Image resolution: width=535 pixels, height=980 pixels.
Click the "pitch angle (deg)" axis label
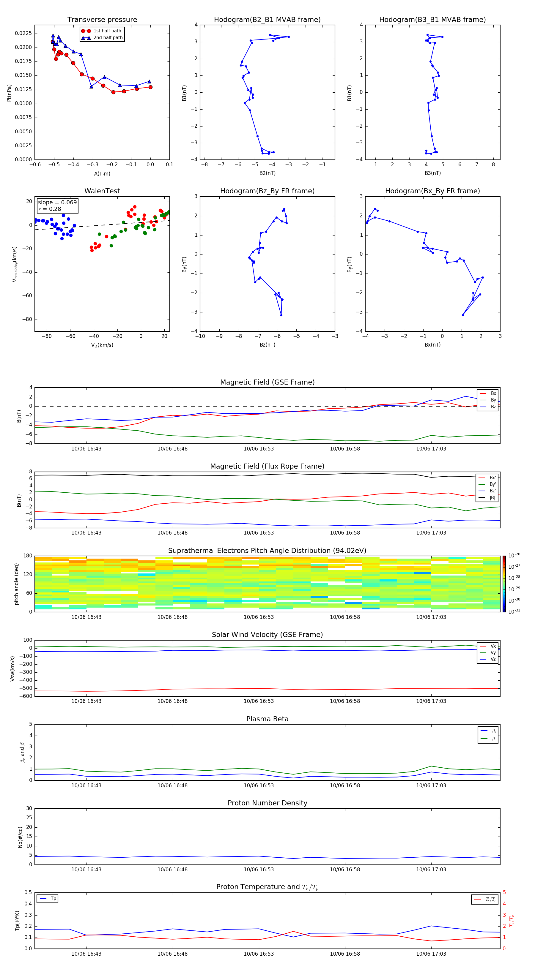16,584
